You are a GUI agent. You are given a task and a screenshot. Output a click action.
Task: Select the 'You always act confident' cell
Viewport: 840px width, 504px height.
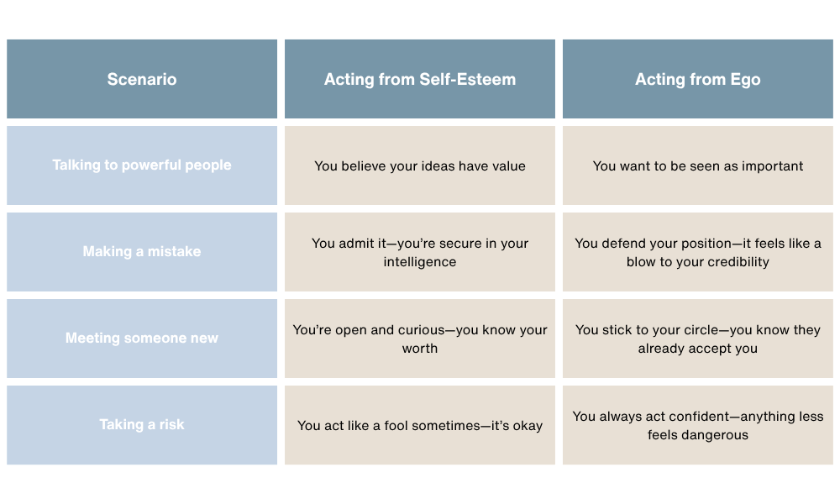click(x=697, y=425)
